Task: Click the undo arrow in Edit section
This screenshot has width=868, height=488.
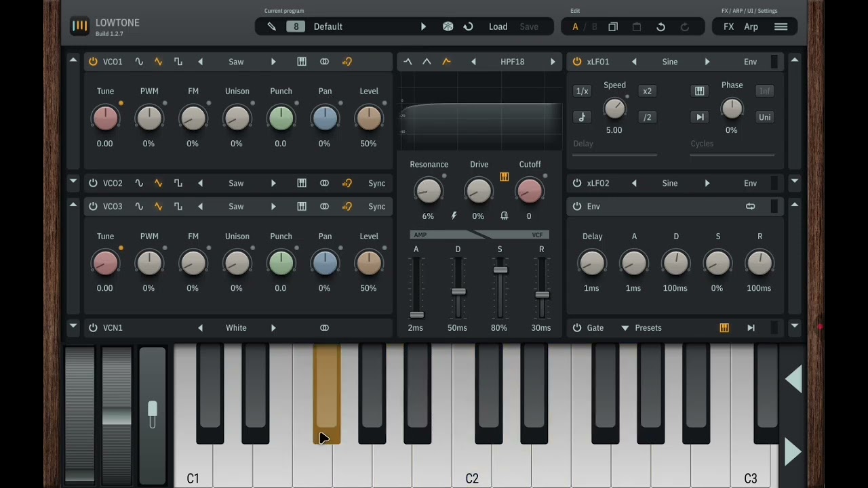Action: (660, 26)
